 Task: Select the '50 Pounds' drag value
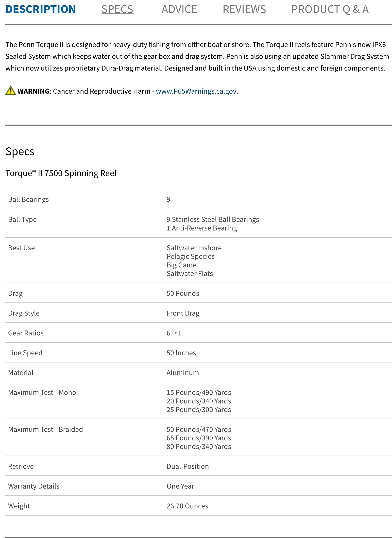pyautogui.click(x=183, y=293)
